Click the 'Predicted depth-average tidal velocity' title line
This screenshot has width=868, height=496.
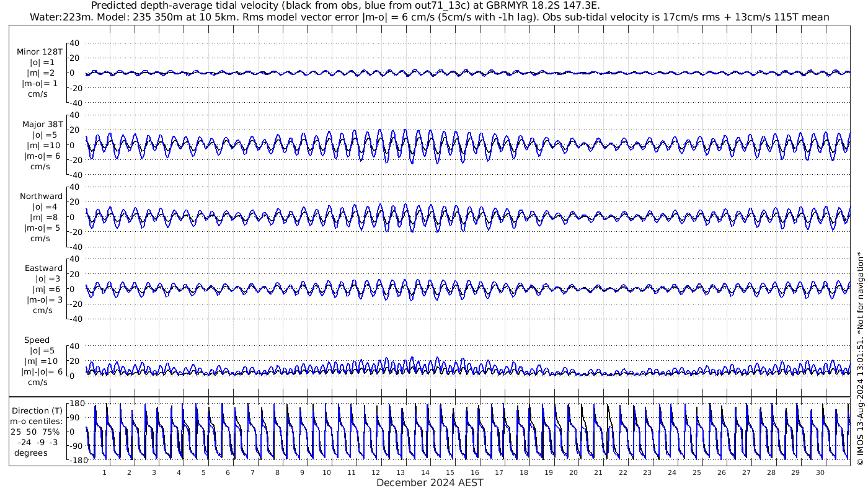pos(345,6)
